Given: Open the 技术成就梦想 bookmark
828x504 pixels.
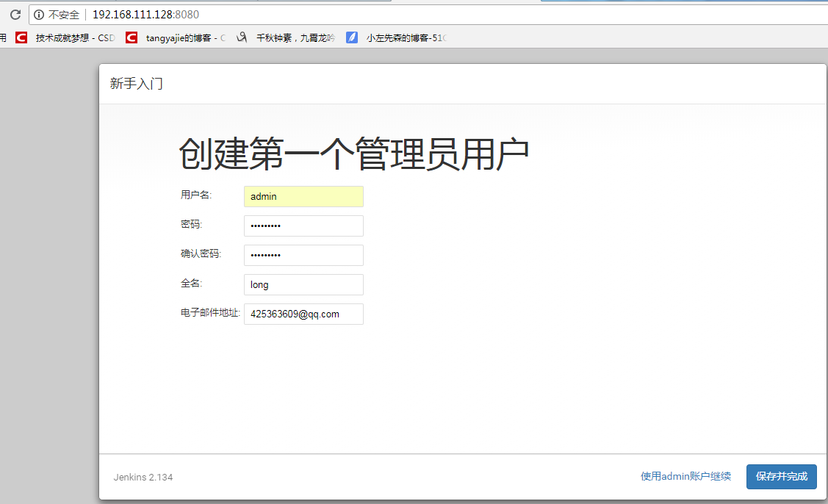Looking at the screenshot, I should click(65, 37).
